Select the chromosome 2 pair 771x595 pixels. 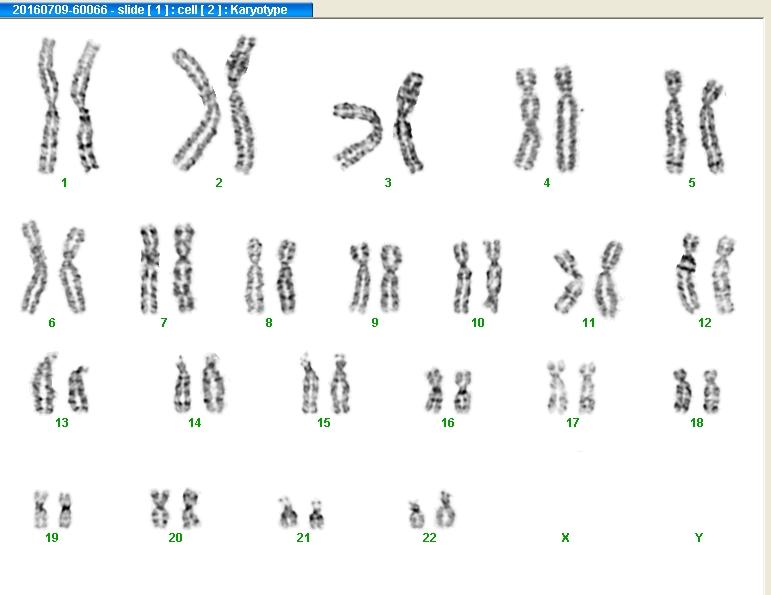(x=214, y=104)
